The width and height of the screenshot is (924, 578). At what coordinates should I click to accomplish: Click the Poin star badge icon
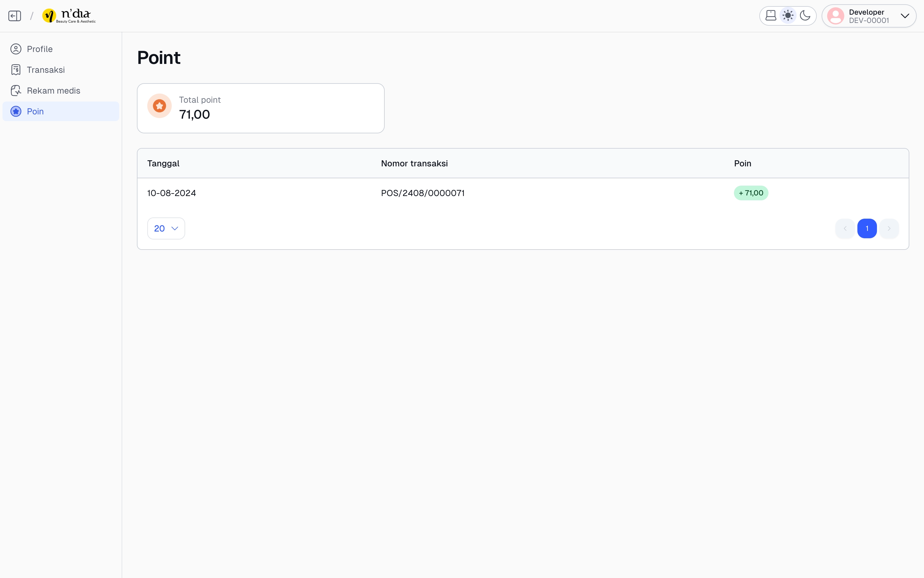pos(16,111)
